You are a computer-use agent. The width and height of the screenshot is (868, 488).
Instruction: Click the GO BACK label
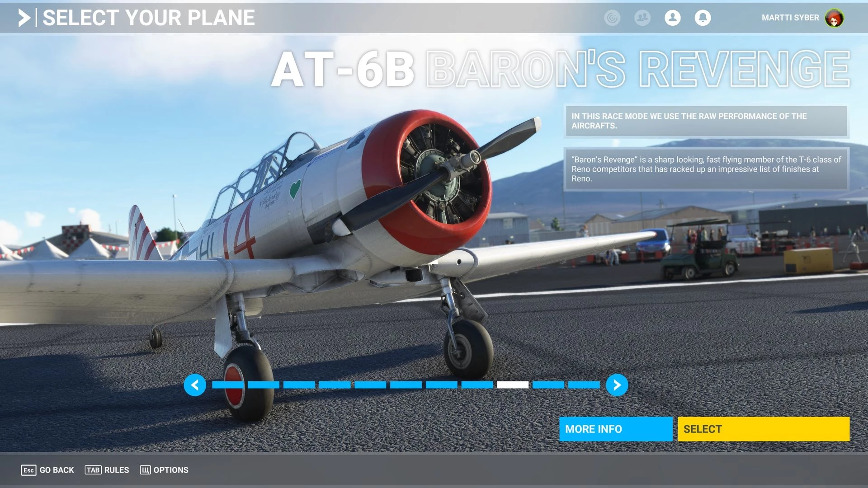(57, 470)
